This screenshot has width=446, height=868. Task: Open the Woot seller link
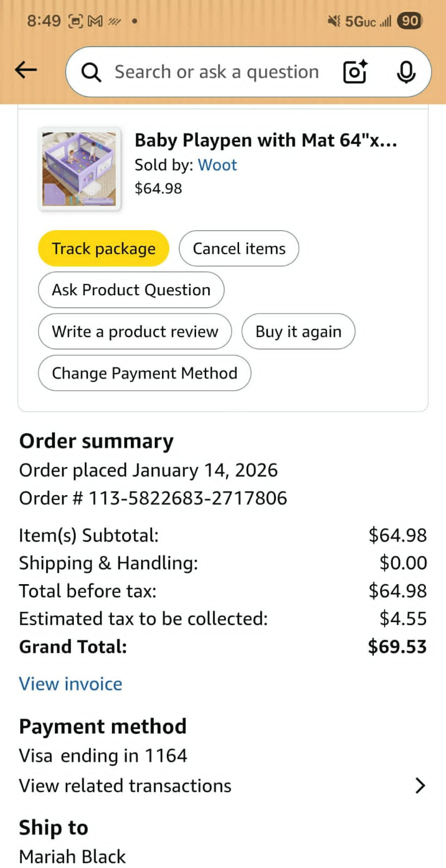pos(217,165)
